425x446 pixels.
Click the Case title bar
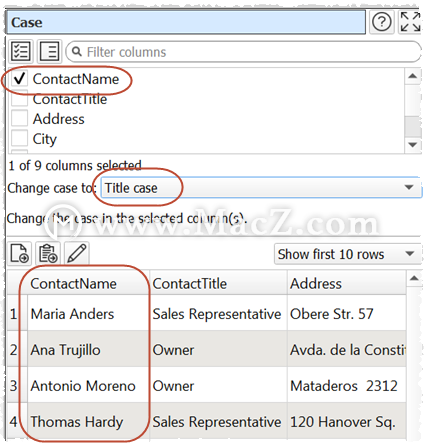click(x=186, y=22)
